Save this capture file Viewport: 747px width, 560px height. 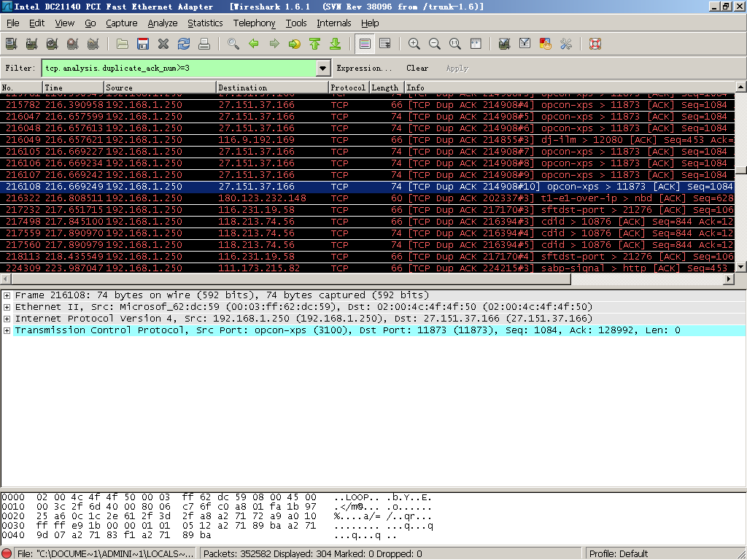143,44
